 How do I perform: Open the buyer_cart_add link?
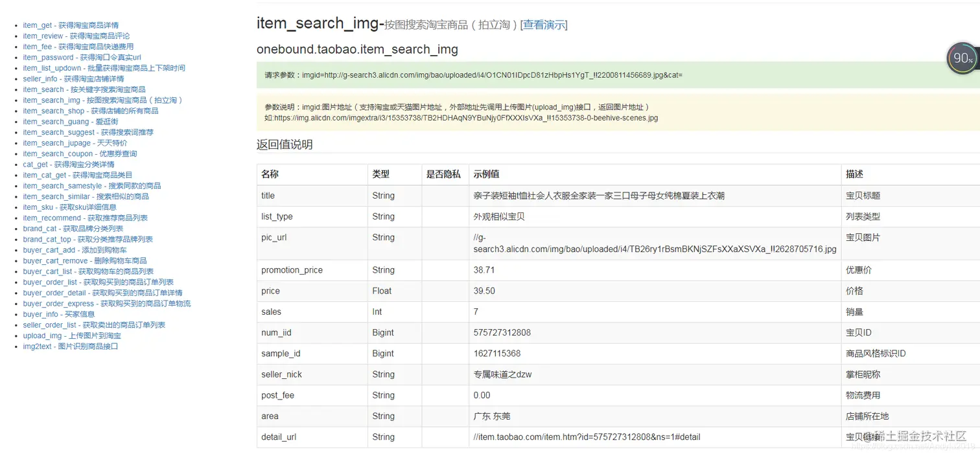75,250
